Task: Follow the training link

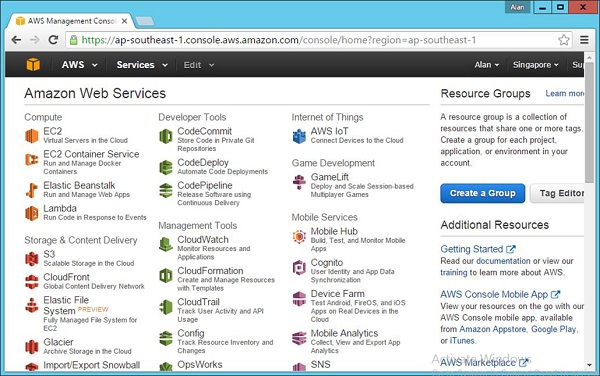Action: pyautogui.click(x=453, y=272)
